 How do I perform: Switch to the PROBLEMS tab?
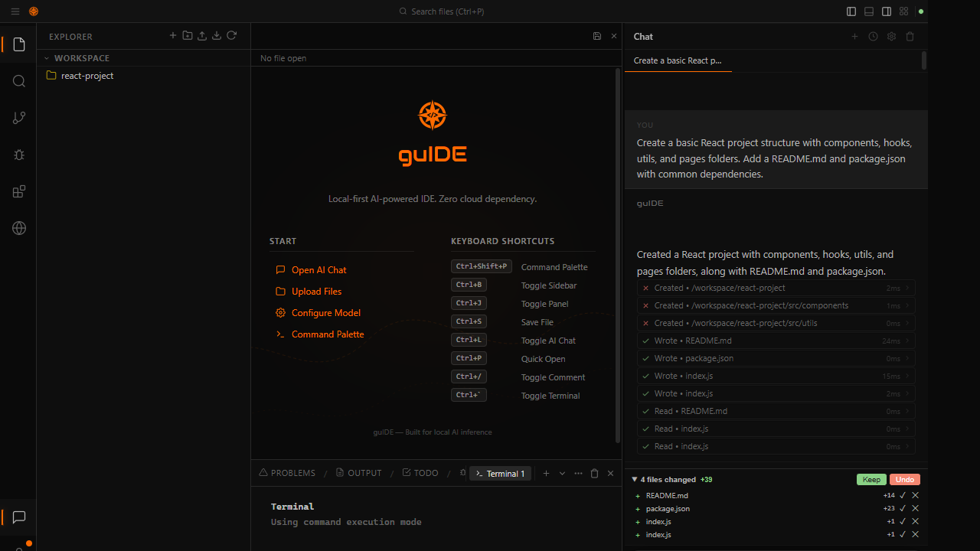point(287,474)
